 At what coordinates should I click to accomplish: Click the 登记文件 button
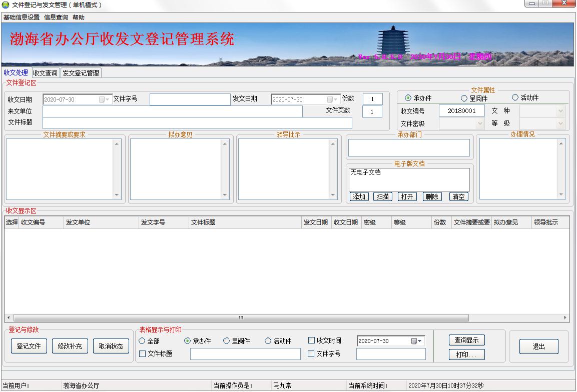tap(29, 346)
